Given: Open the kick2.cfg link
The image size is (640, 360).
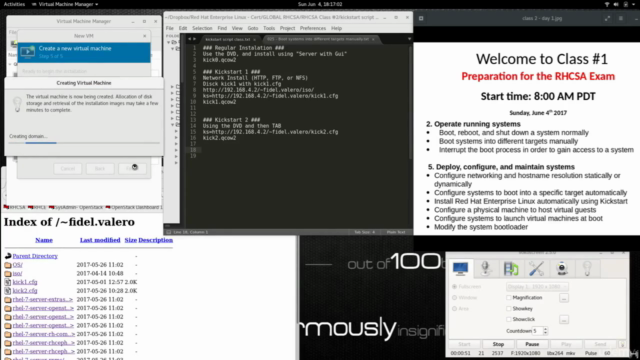Looking at the screenshot, I should click(x=25, y=291).
